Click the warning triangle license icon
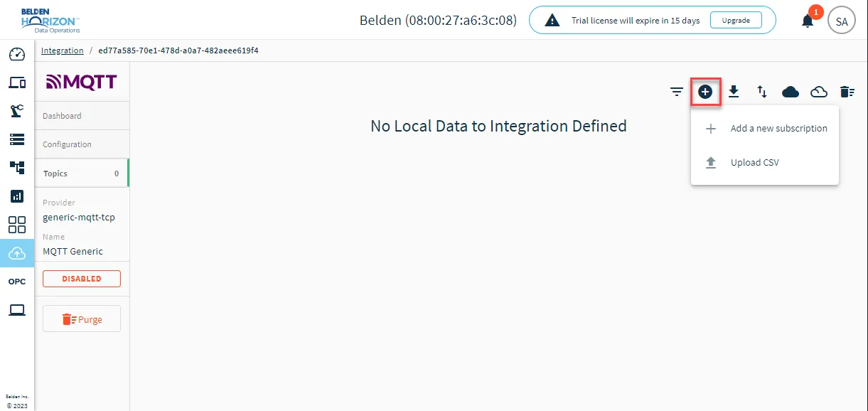The height and width of the screenshot is (411, 868). click(x=552, y=21)
